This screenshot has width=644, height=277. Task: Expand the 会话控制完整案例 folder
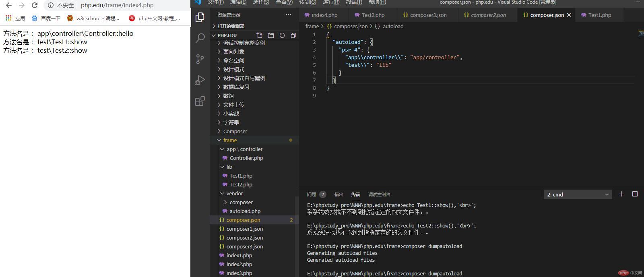254,43
